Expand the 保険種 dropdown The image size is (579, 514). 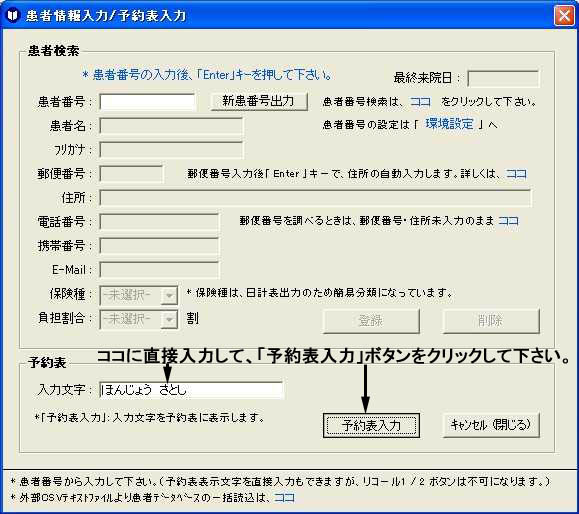point(169,295)
